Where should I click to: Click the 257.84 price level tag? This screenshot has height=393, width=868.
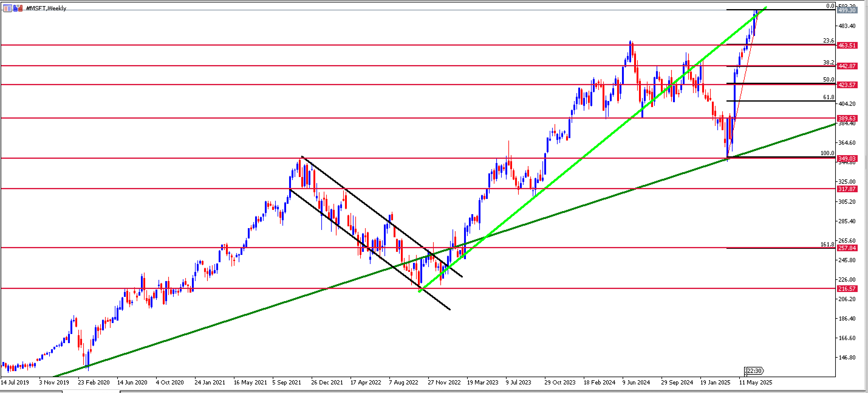[847, 248]
